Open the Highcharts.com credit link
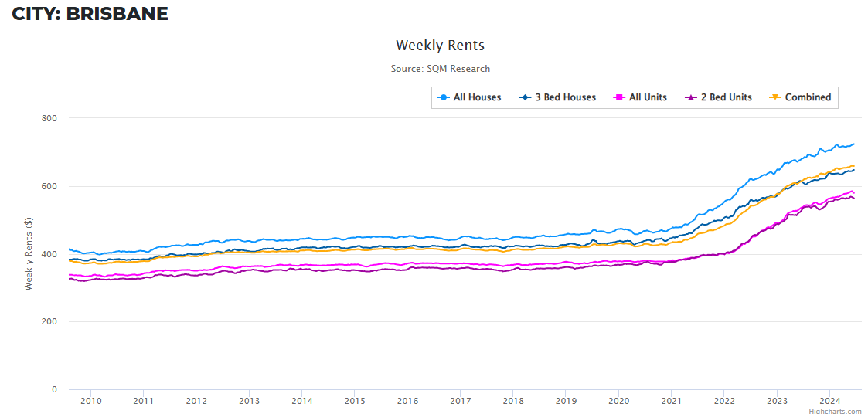This screenshot has height=414, width=868. pos(835,411)
